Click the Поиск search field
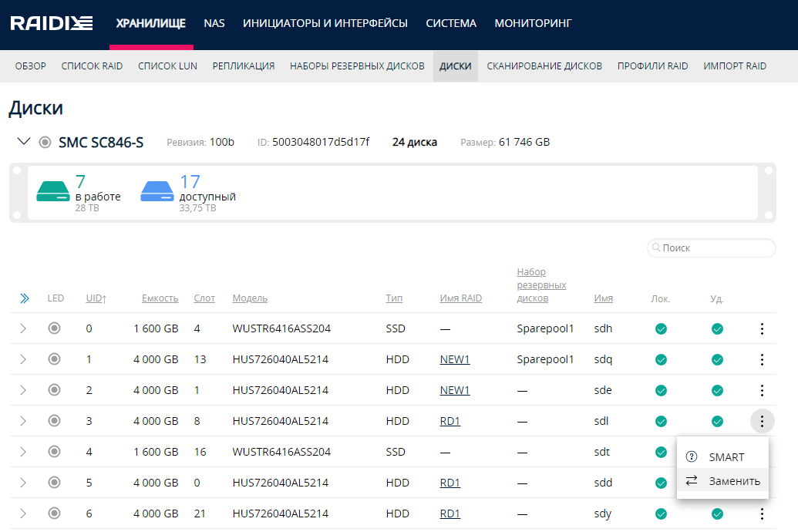Screen dimensions: 798x532 tap(712, 248)
